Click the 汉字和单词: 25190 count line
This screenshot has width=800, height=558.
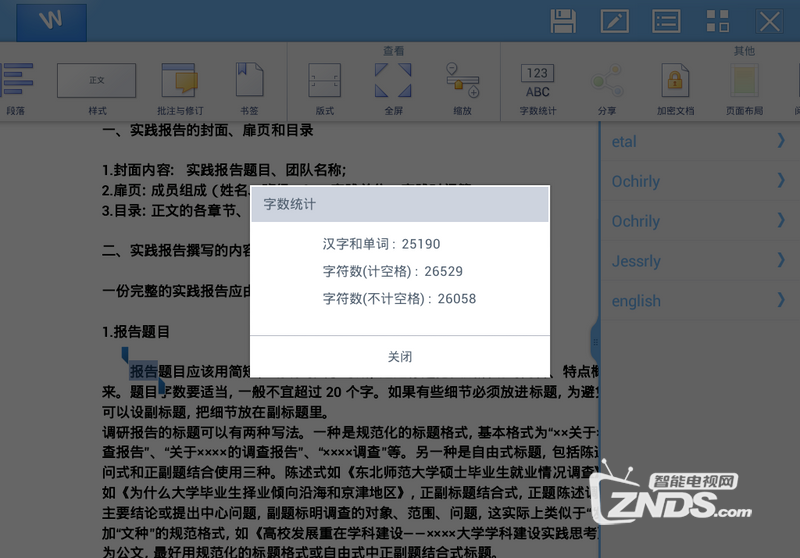pos(381,244)
